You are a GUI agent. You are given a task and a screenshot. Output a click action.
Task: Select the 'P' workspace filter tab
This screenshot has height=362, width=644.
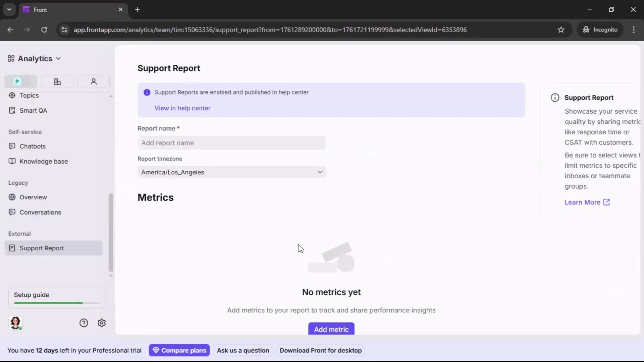coord(16,81)
